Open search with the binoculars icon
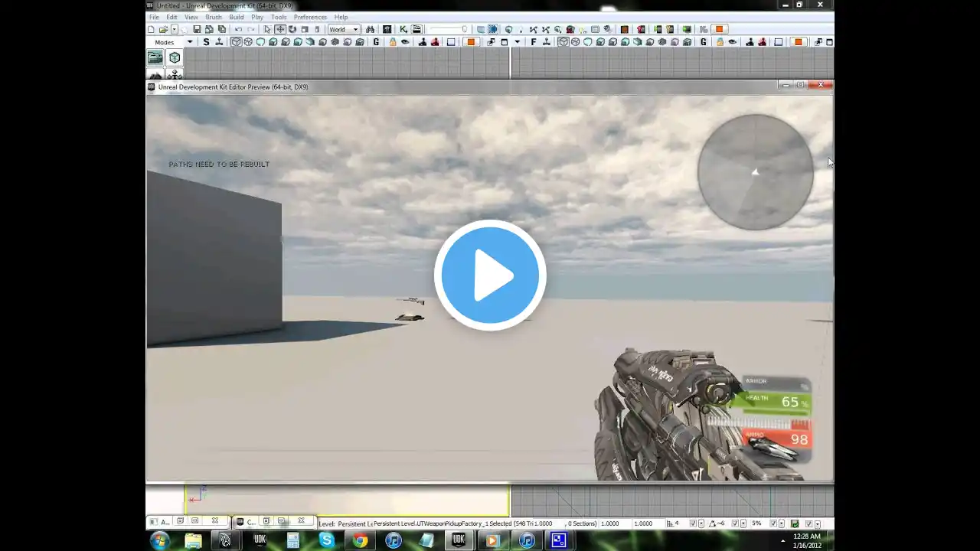 370,29
